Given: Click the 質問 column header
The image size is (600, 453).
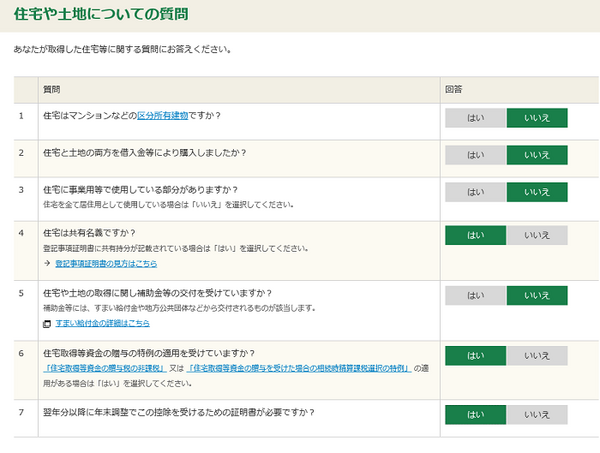Looking at the screenshot, I should 52,90.
